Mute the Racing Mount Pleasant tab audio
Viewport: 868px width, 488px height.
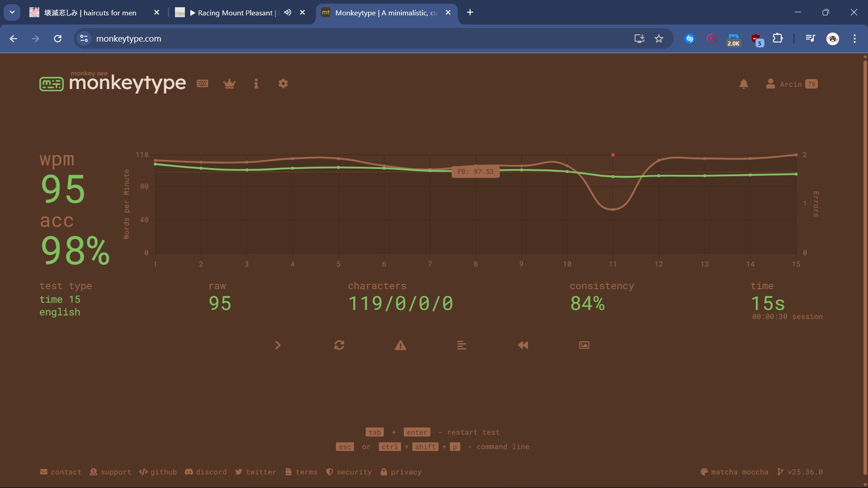tap(287, 13)
